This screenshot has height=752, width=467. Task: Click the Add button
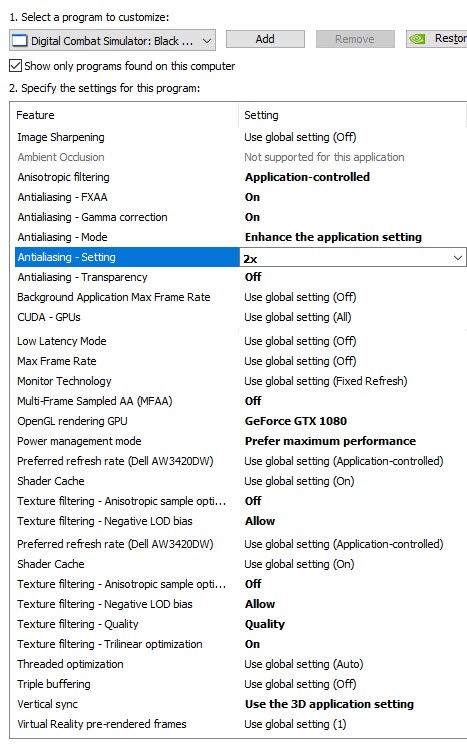[265, 39]
